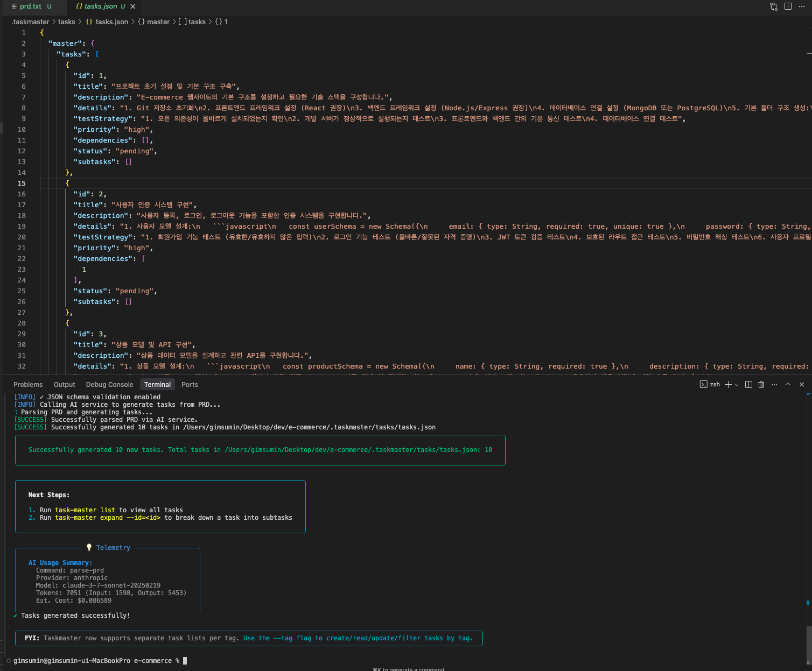
Task: Select the Terminal panel tab
Action: (x=157, y=384)
